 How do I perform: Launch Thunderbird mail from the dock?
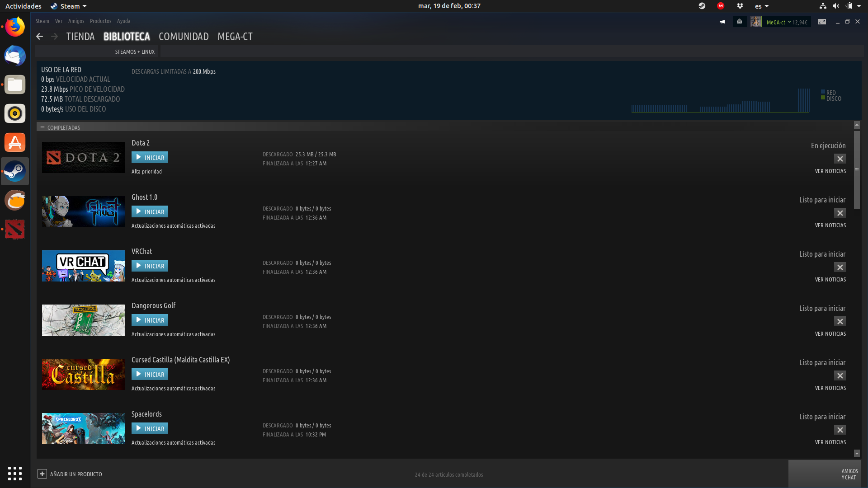(x=15, y=56)
